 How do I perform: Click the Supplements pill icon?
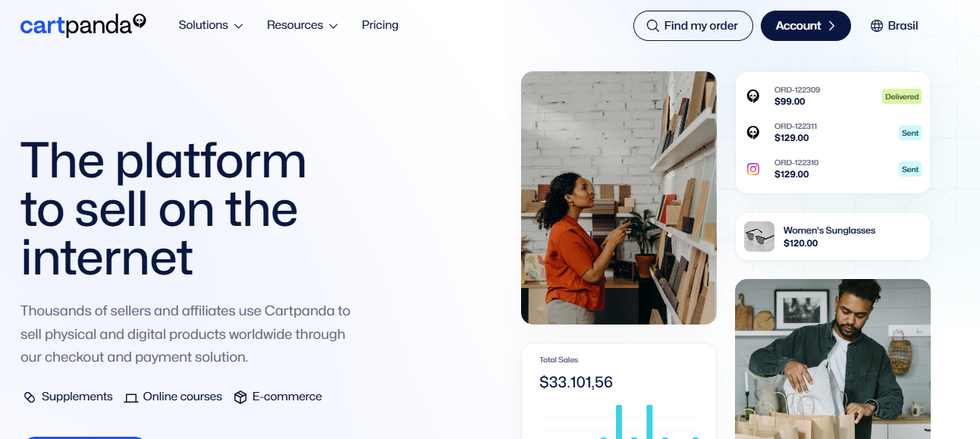click(30, 397)
